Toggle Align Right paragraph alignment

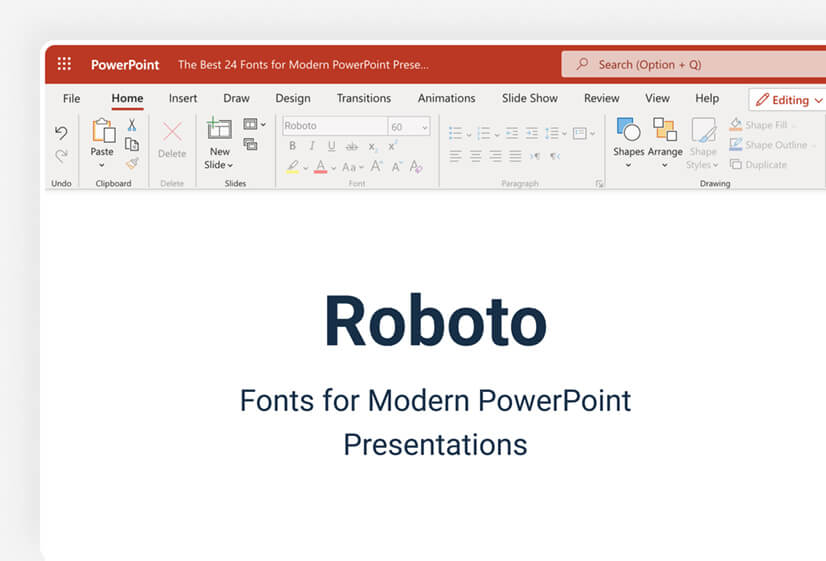495,156
